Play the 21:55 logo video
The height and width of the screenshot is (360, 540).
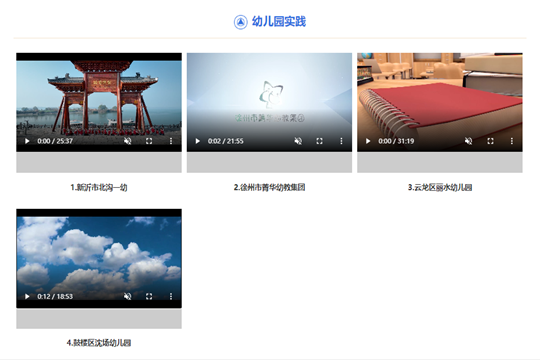coord(197,141)
